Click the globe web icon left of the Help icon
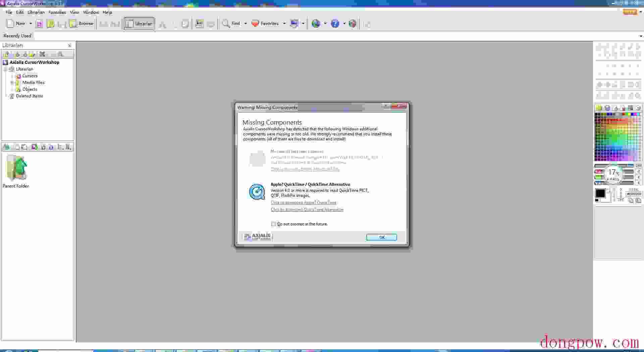 (316, 24)
